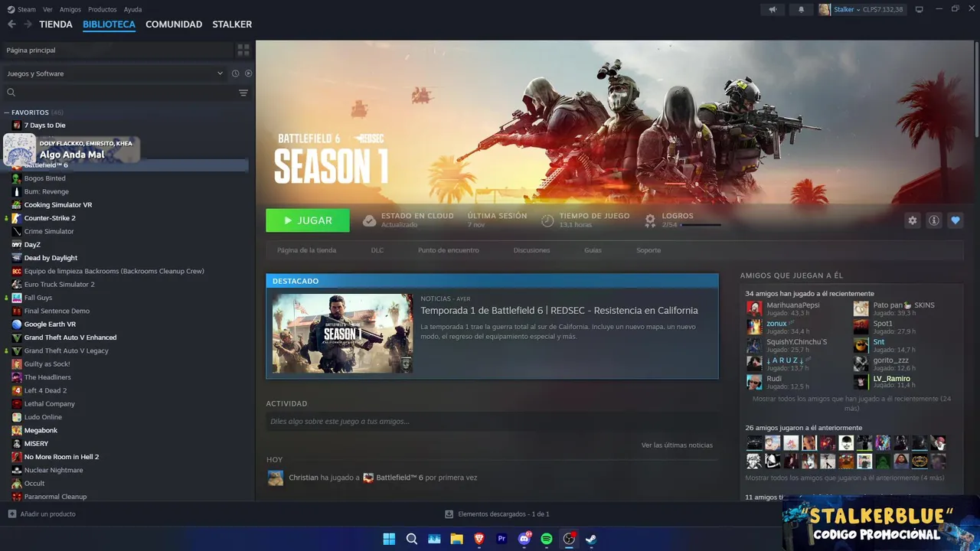Image resolution: width=980 pixels, height=551 pixels.
Task: Open the announcements megaphone icon
Action: pos(773,9)
